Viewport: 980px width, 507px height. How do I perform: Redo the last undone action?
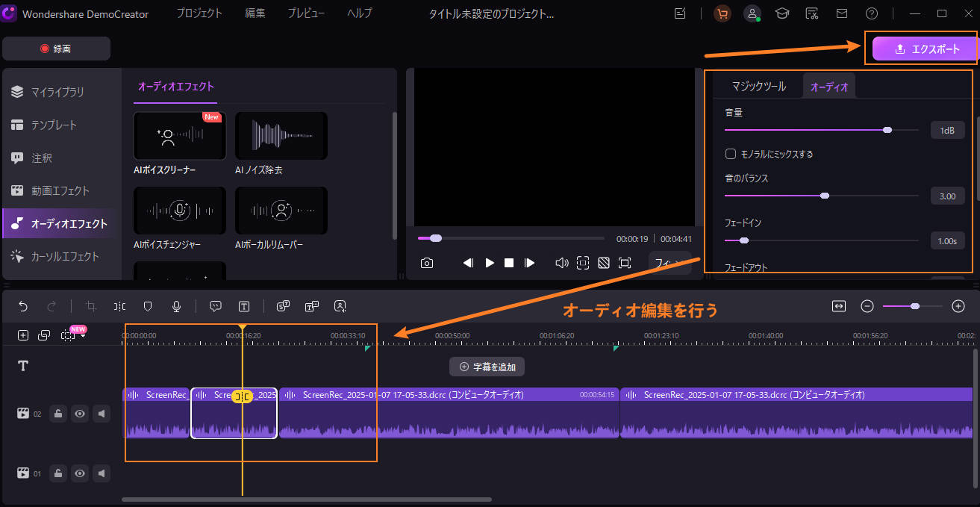52,306
